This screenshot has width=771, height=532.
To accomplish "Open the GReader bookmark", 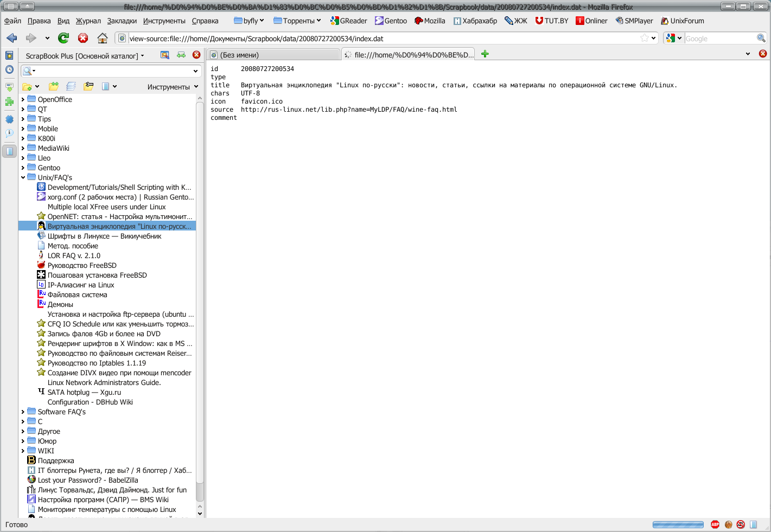I will tap(348, 21).
